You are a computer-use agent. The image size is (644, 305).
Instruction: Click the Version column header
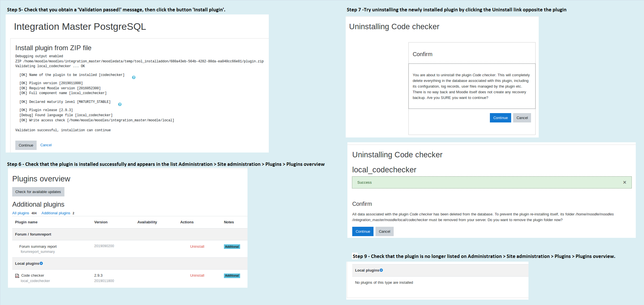tap(101, 222)
